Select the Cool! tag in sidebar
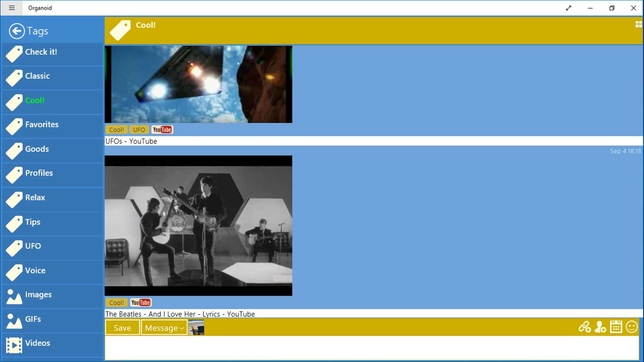The height and width of the screenshot is (362, 644). (52, 102)
